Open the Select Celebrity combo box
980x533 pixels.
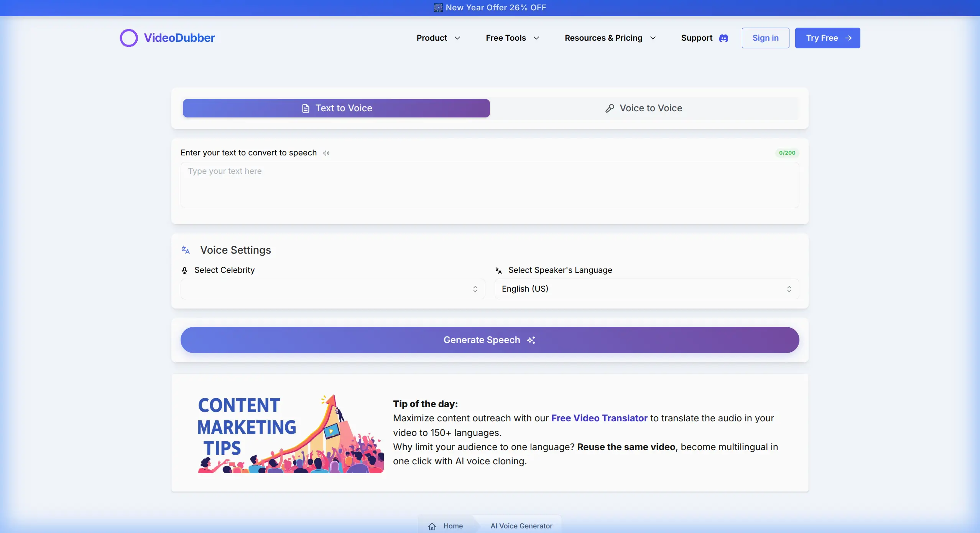pyautogui.click(x=332, y=289)
